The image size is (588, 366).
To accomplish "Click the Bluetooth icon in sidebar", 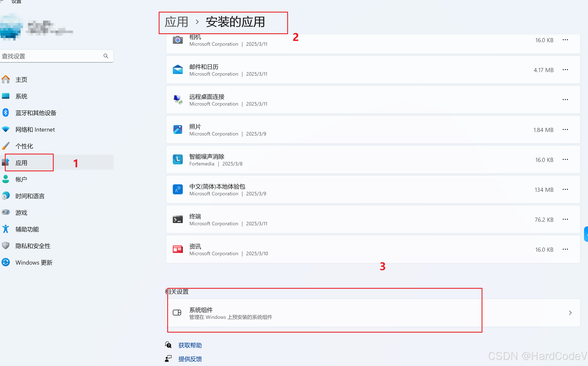I will pos(6,113).
